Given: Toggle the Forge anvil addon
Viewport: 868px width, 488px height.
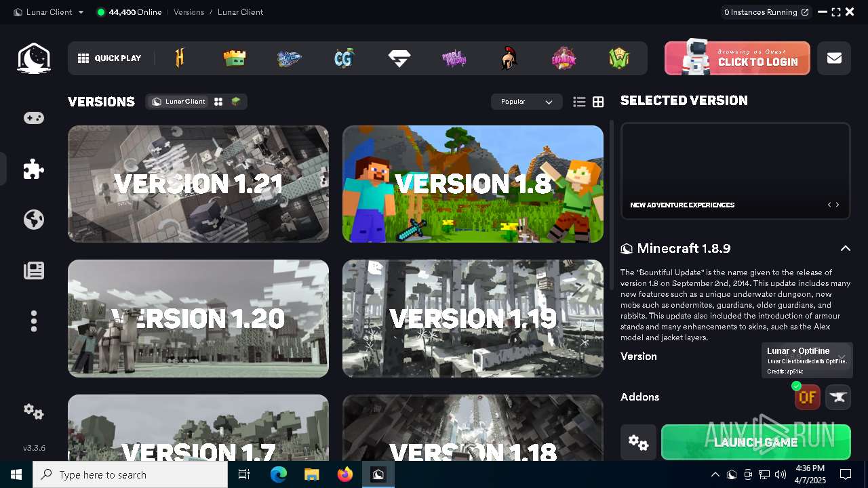Looking at the screenshot, I should click(838, 397).
